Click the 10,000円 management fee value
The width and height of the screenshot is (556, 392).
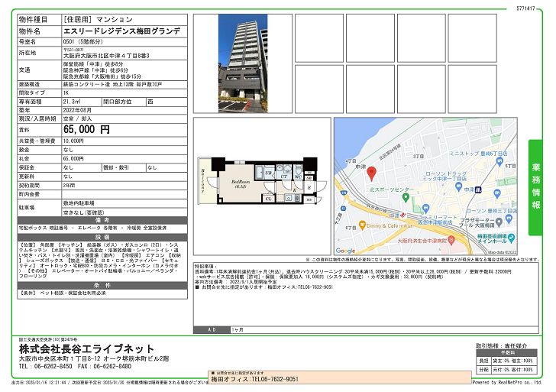coord(73,141)
